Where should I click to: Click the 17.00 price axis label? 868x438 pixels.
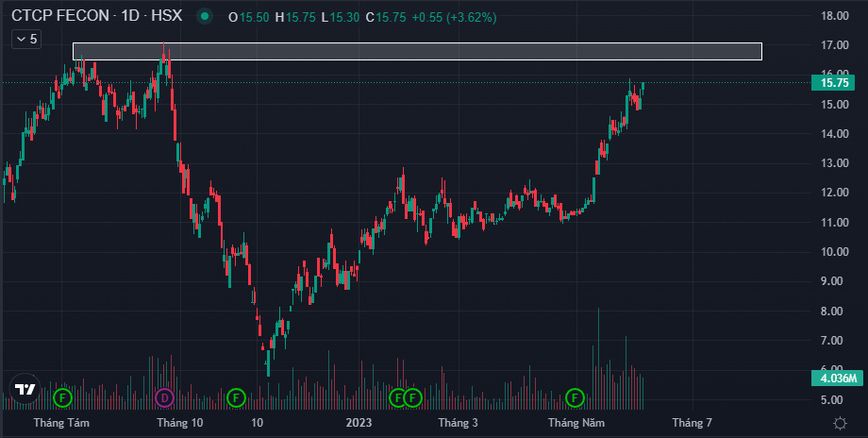[835, 45]
